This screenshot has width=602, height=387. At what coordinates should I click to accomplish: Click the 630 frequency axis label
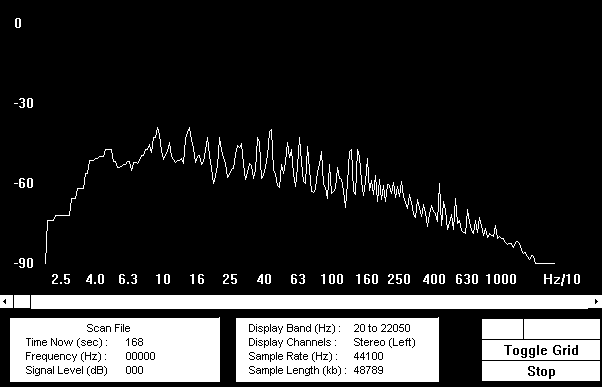pyautogui.click(x=467, y=279)
